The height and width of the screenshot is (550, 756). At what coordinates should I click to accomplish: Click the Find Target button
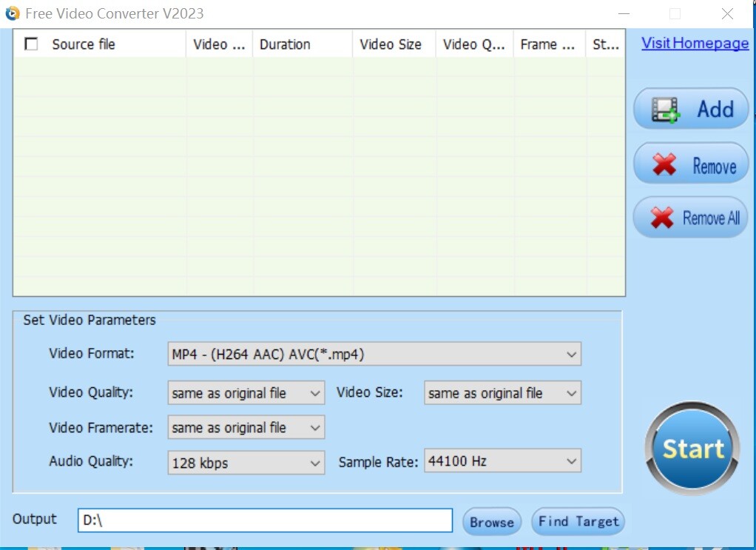coord(578,521)
